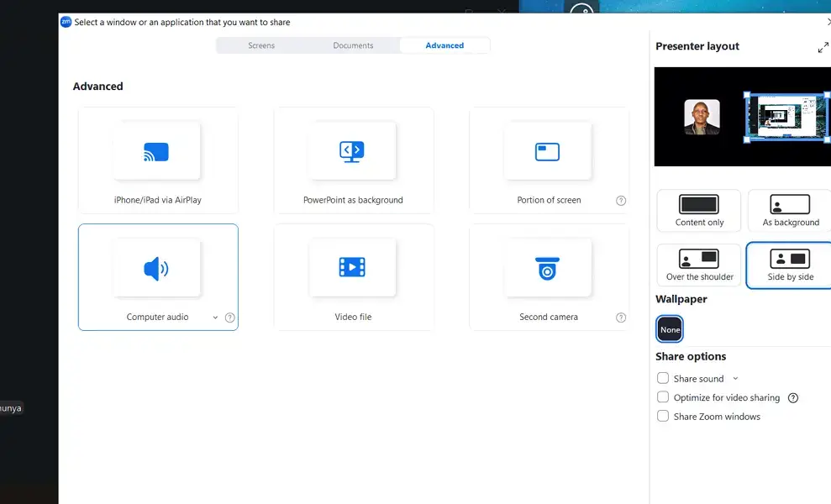Check the Share Zoom windows option
The image size is (831, 504).
663,416
